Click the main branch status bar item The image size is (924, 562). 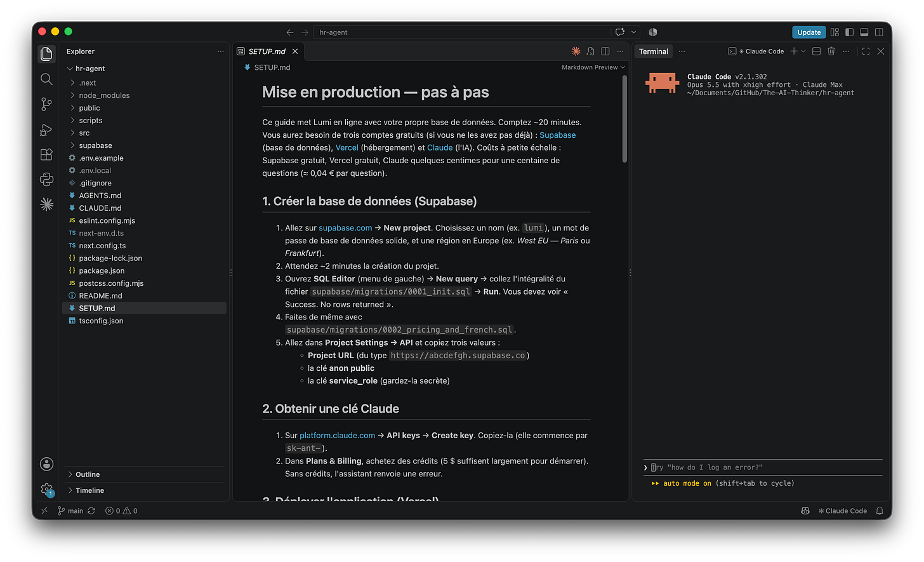click(70, 511)
